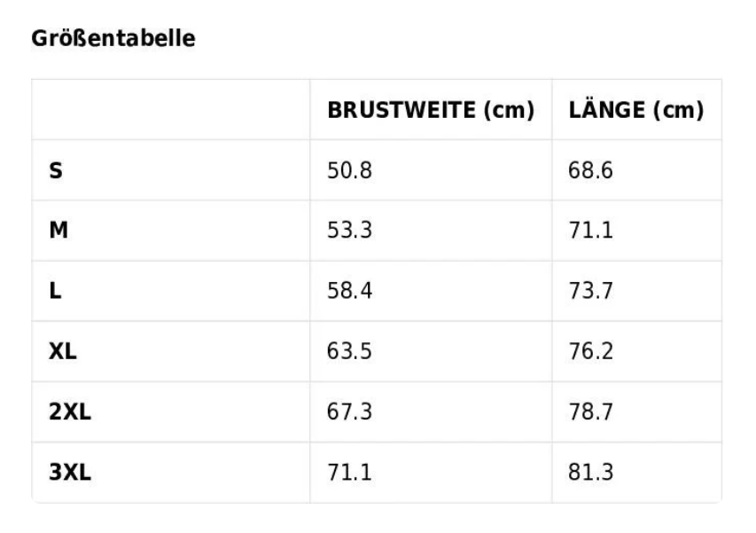
Task: Click the 67.3 Brustweite value
Action: [350, 412]
